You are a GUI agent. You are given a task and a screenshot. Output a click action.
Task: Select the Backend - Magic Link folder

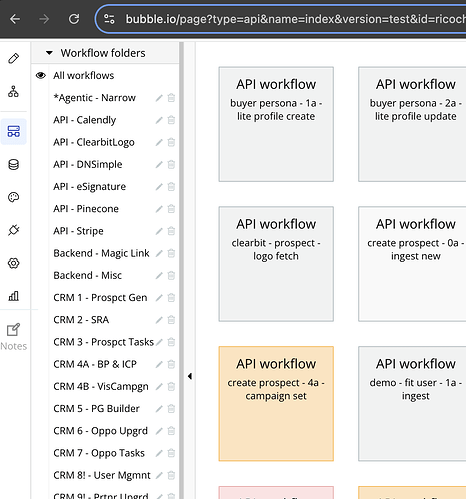coord(101,253)
